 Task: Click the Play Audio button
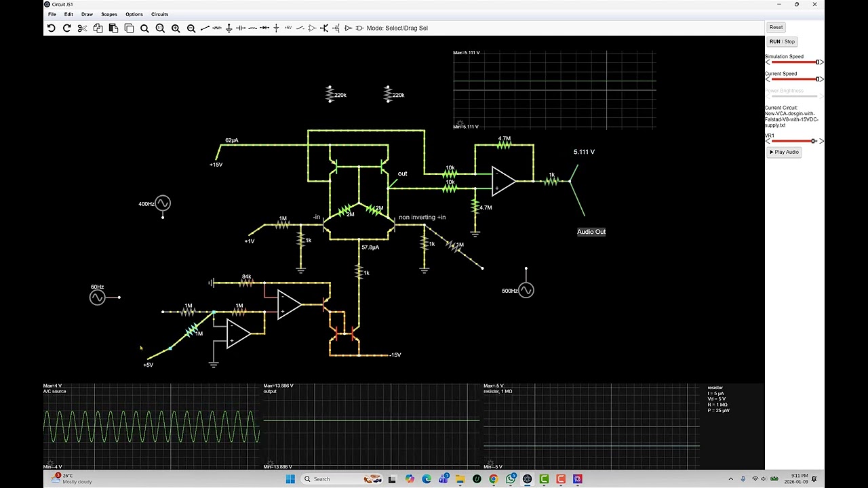[785, 152]
